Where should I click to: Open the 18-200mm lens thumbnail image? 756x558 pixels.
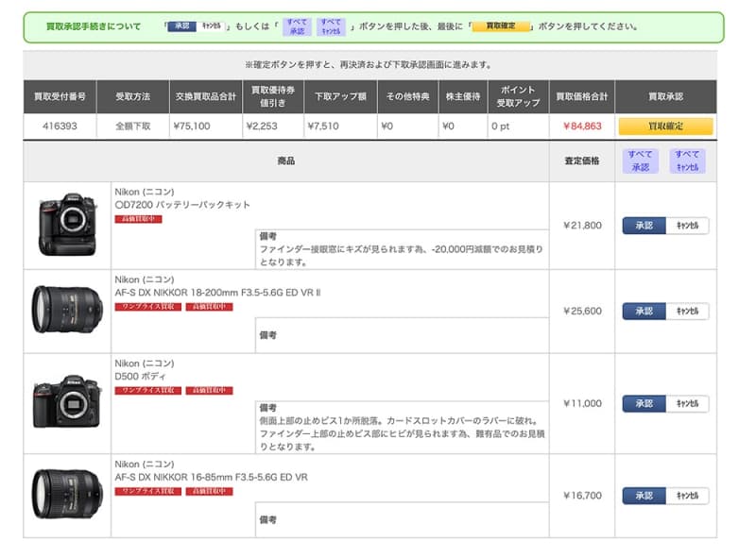click(x=67, y=310)
